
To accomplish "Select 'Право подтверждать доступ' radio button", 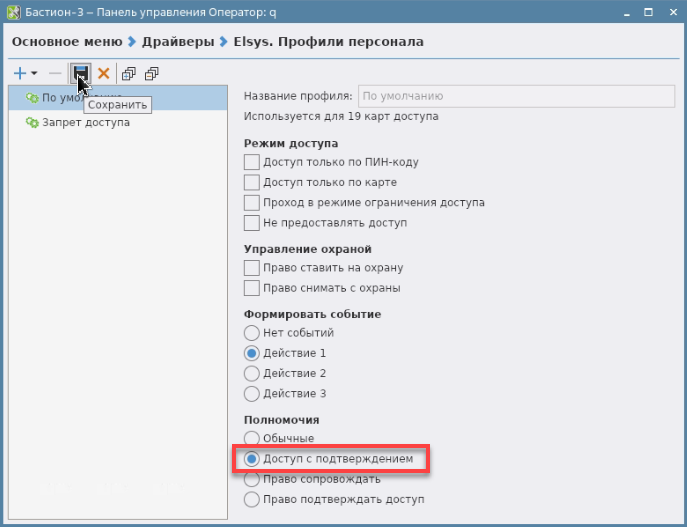I will coord(252,499).
